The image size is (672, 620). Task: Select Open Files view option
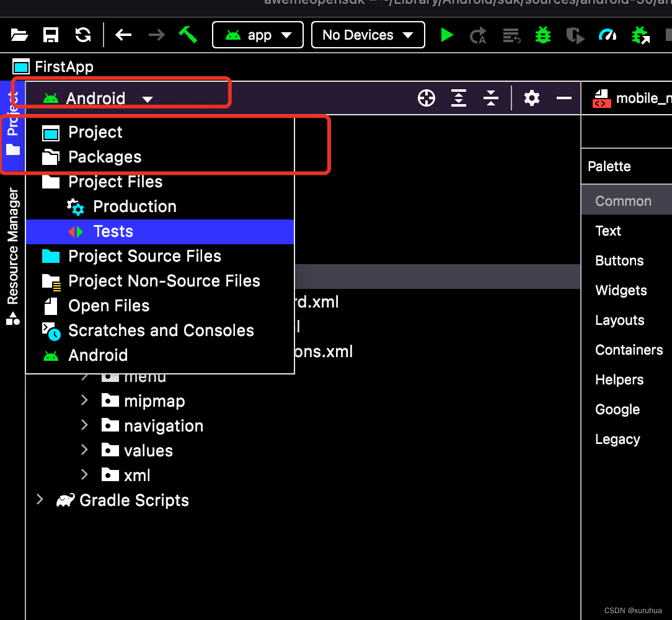[160, 306]
